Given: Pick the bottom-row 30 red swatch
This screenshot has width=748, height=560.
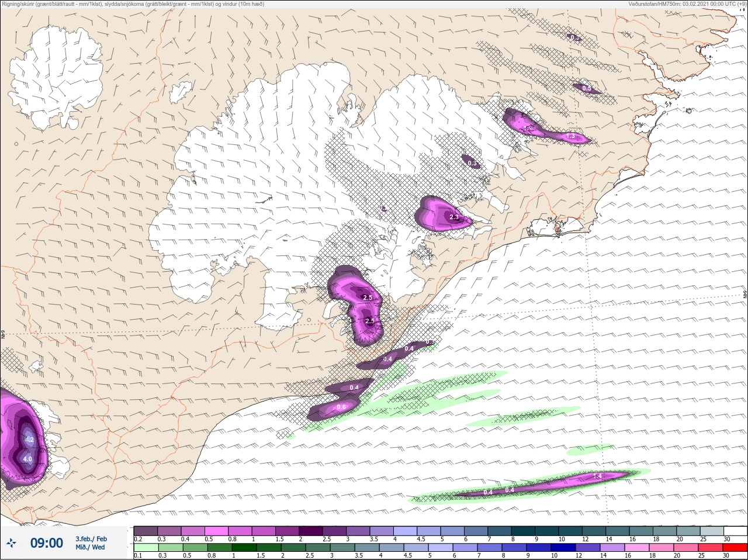Looking at the screenshot, I should [x=735, y=548].
